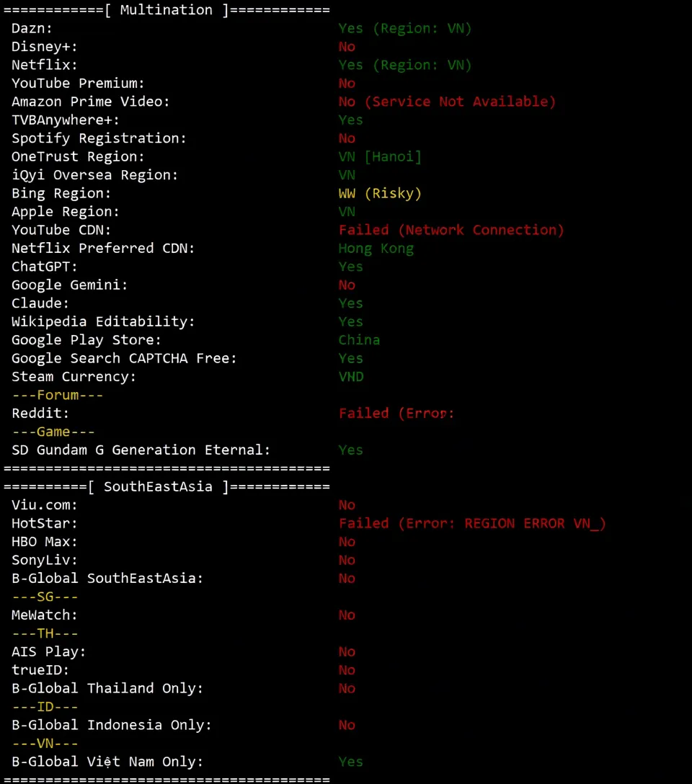The width and height of the screenshot is (692, 784).
Task: Click the Multination section header
Action: pyautogui.click(x=167, y=10)
